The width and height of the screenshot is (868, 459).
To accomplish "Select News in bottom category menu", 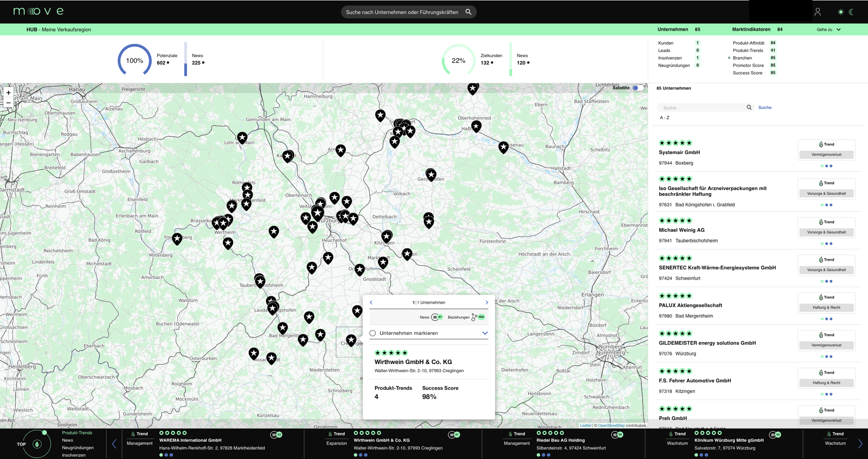I will click(x=68, y=440).
